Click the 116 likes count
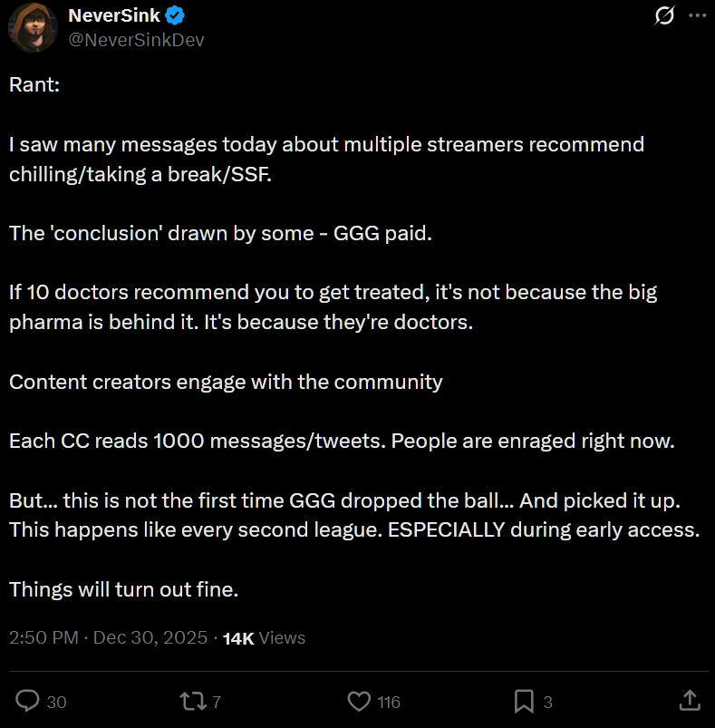Viewport: 715px width, 728px height. (389, 702)
